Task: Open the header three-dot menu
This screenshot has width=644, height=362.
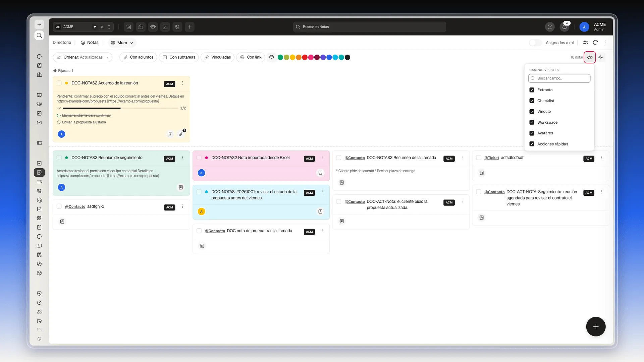Action: coord(605,43)
